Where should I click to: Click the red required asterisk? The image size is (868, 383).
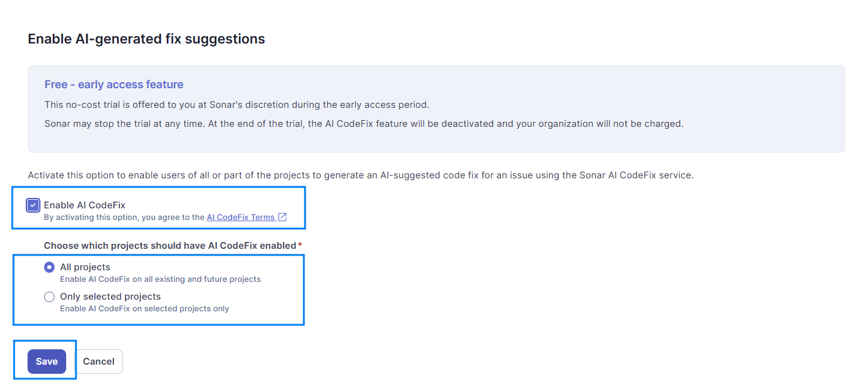click(300, 245)
